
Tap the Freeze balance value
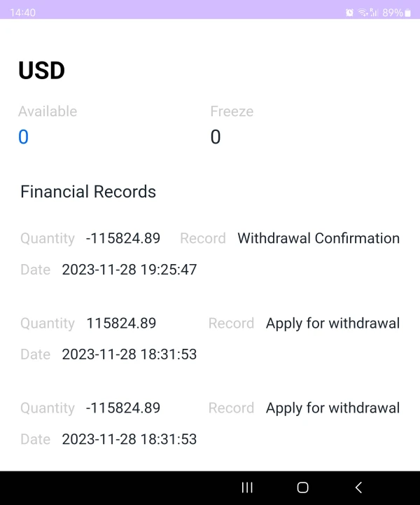point(216,137)
